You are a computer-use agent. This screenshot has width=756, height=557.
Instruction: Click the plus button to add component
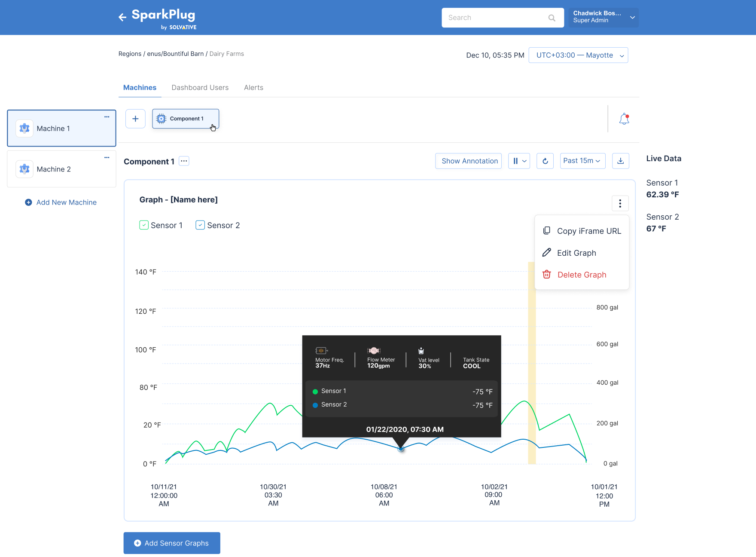point(135,119)
